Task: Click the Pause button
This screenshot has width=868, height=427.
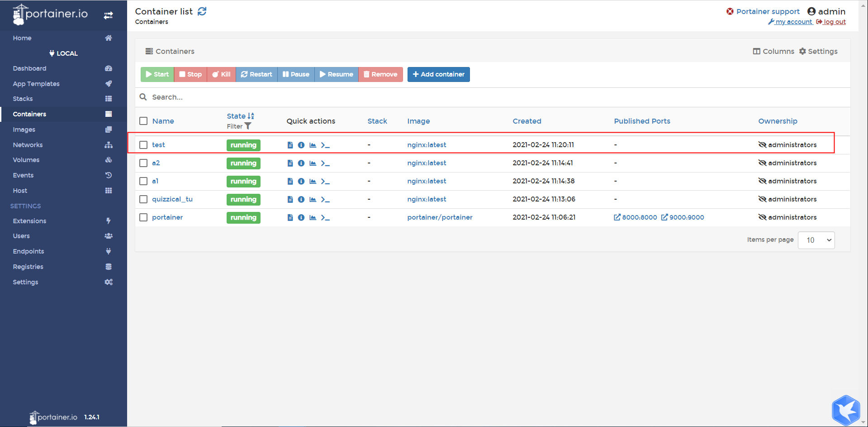Action: tap(296, 74)
